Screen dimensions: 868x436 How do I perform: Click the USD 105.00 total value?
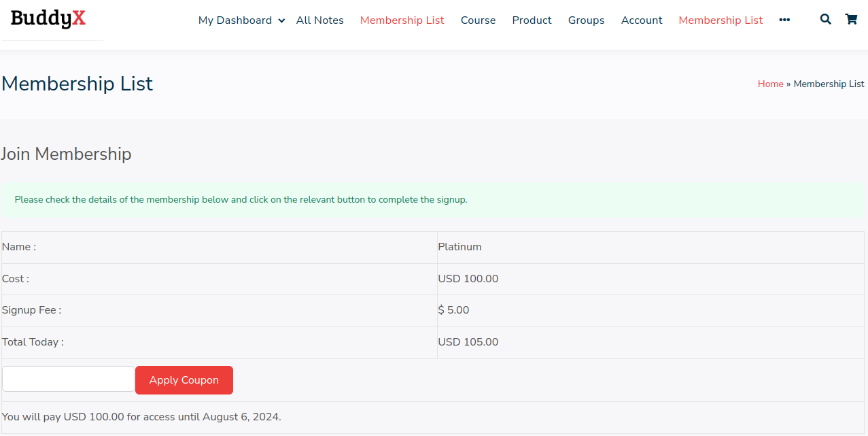coord(468,342)
